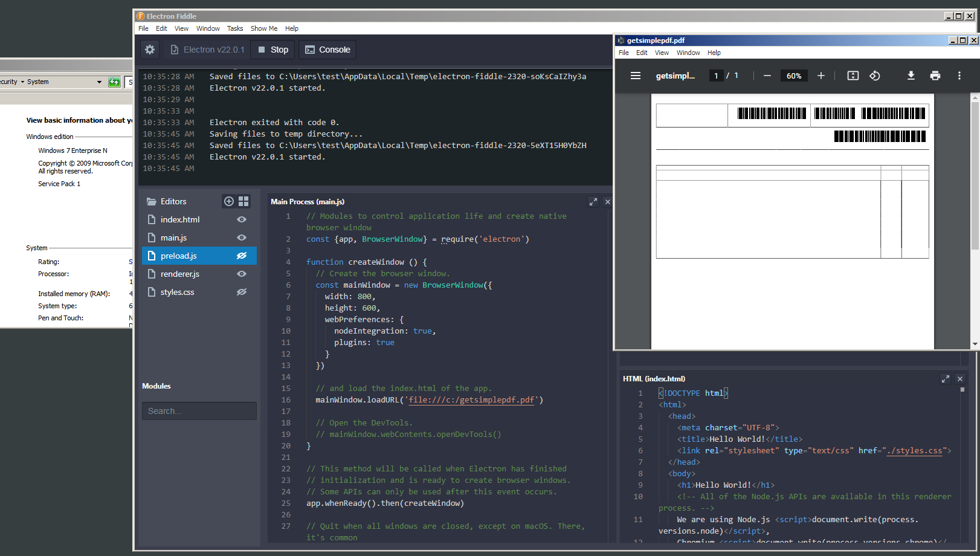Click the Modules search field
This screenshot has height=556, width=980.
199,410
